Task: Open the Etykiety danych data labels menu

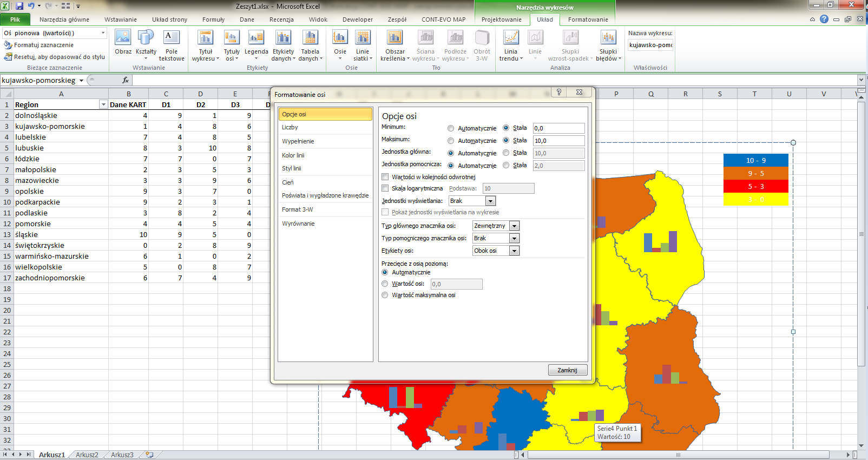Action: point(283,45)
